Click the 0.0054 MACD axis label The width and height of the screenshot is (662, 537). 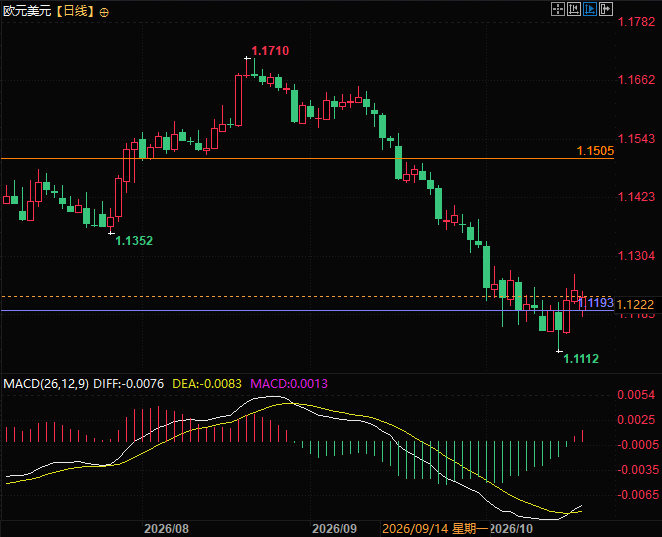pos(636,395)
